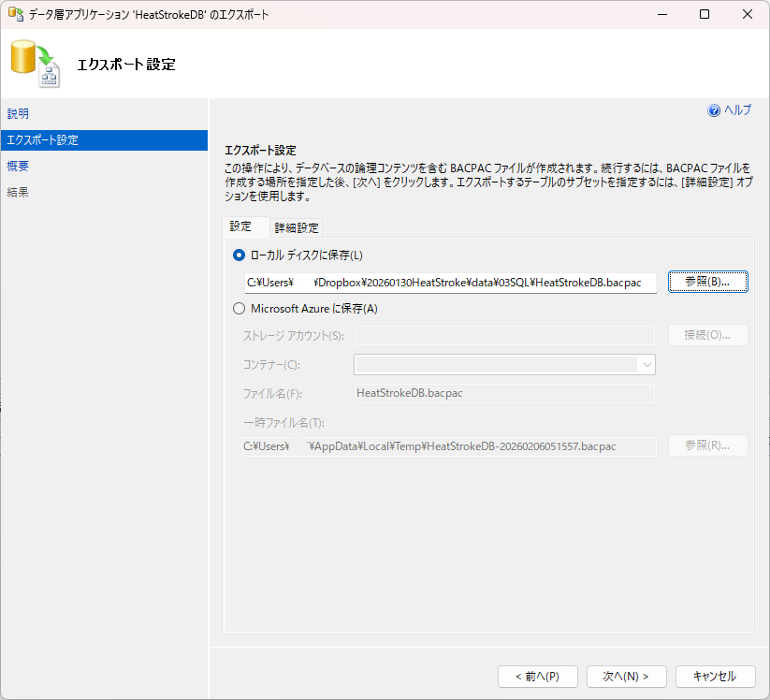Open the ヘルプ link
The image size is (770, 700).
point(737,110)
